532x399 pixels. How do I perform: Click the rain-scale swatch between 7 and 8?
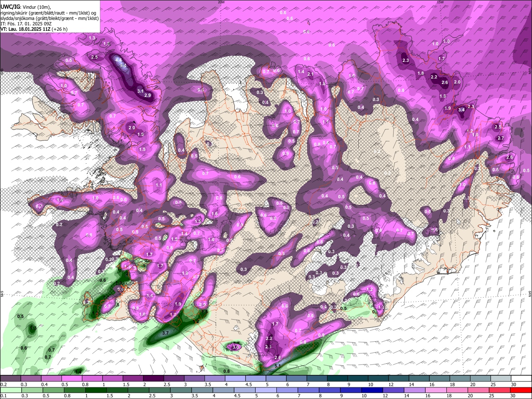[309, 390]
